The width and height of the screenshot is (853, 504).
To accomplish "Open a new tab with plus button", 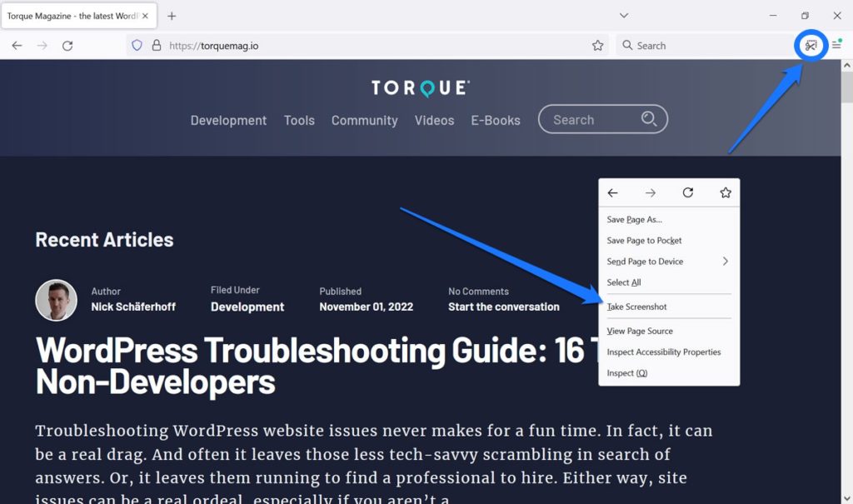I will coord(172,17).
